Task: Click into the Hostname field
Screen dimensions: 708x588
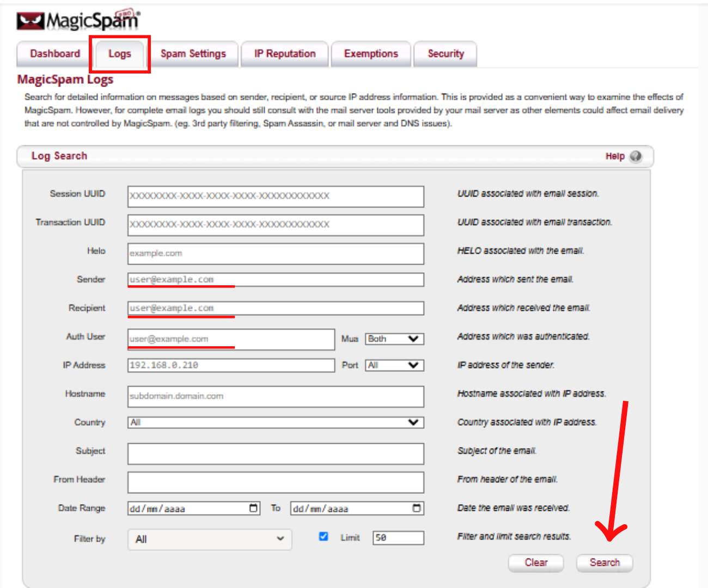Action: point(276,396)
